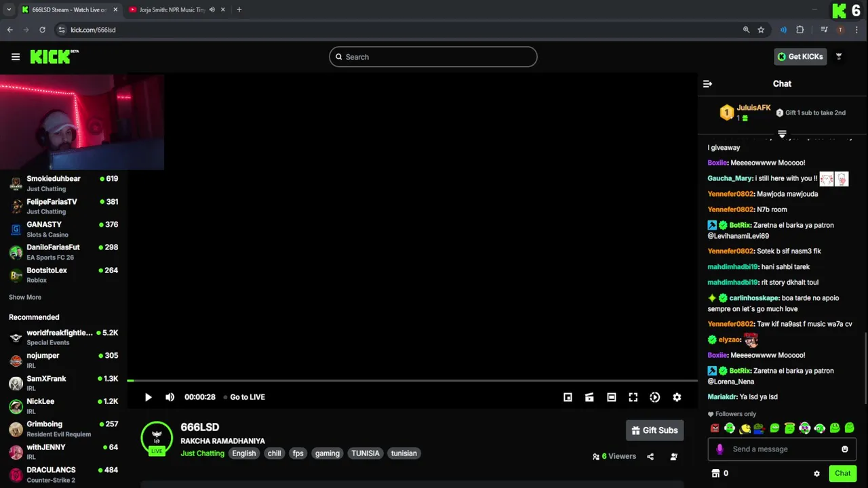Screen dimensions: 868x488
Task: Click the Send a message input
Action: 781,449
